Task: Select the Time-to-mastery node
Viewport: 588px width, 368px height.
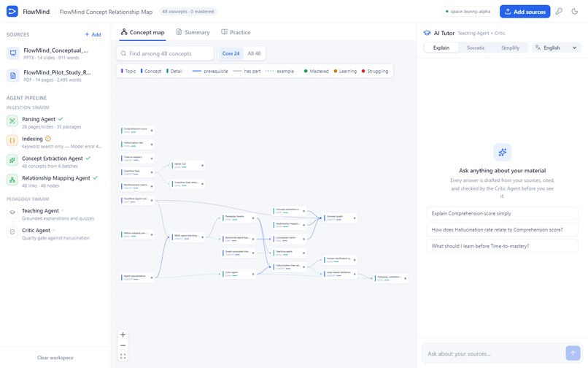Action: pyautogui.click(x=137, y=158)
